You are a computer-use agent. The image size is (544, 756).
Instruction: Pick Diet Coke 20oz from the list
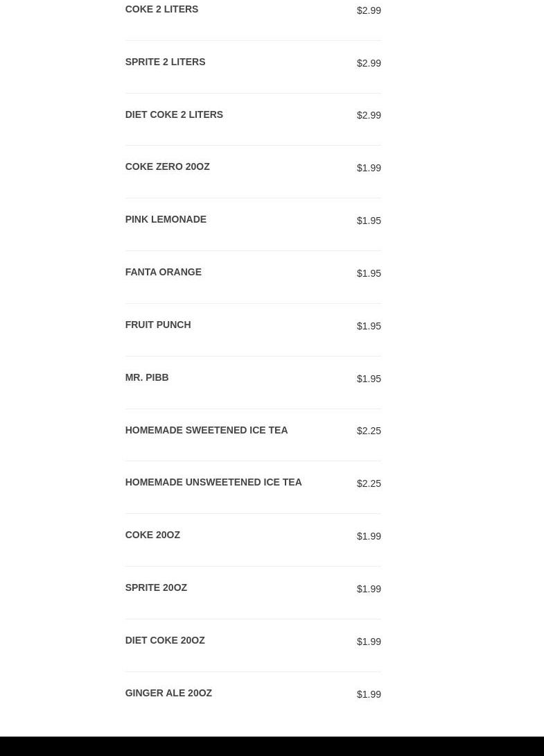click(x=165, y=641)
